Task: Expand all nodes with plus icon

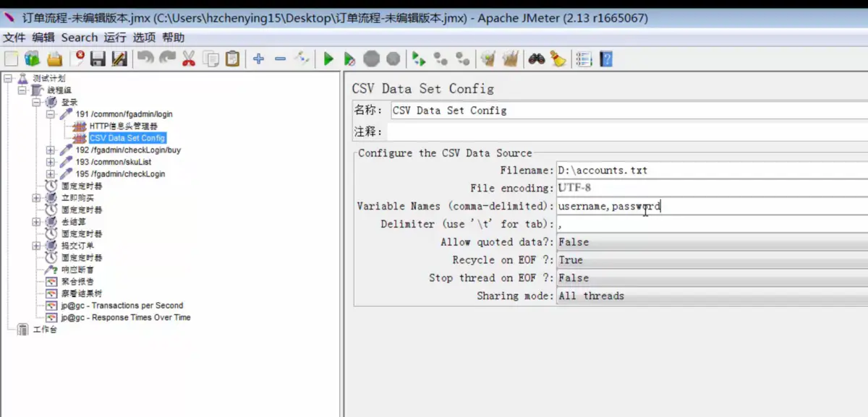Action: pyautogui.click(x=258, y=59)
